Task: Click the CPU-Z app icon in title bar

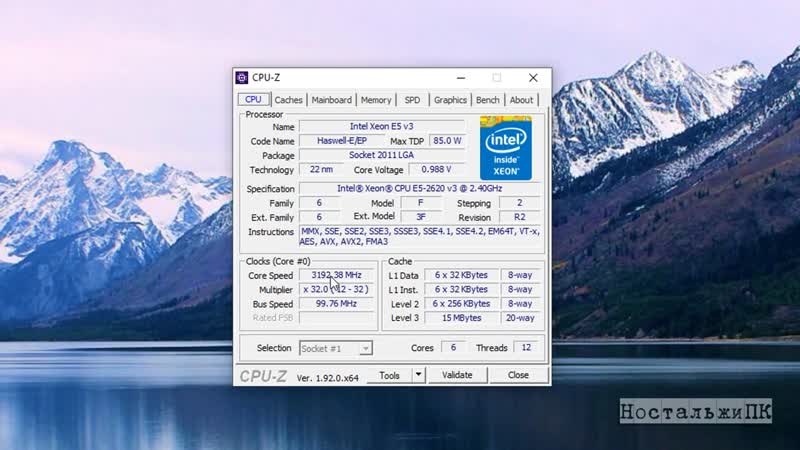Action: tap(242, 78)
